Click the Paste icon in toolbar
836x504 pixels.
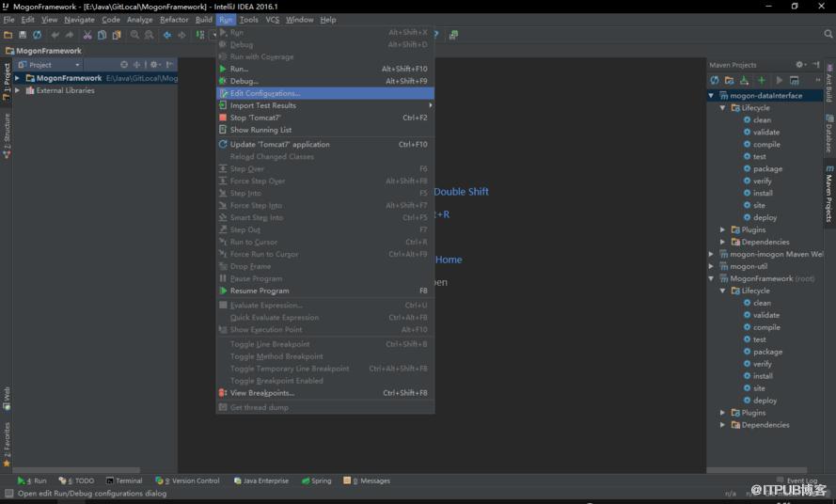click(x=117, y=35)
